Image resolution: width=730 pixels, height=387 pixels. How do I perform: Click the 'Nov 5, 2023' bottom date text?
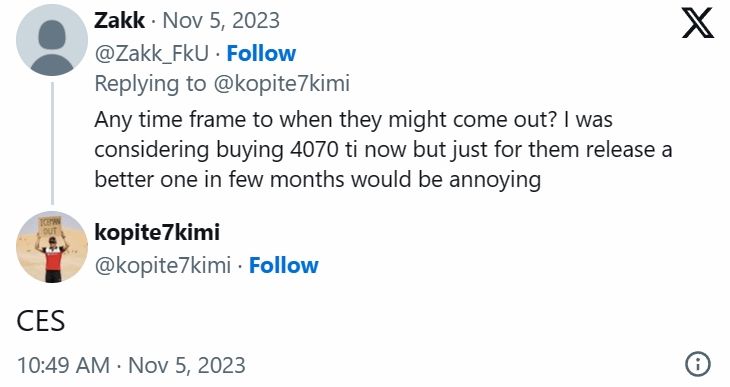click(x=187, y=365)
